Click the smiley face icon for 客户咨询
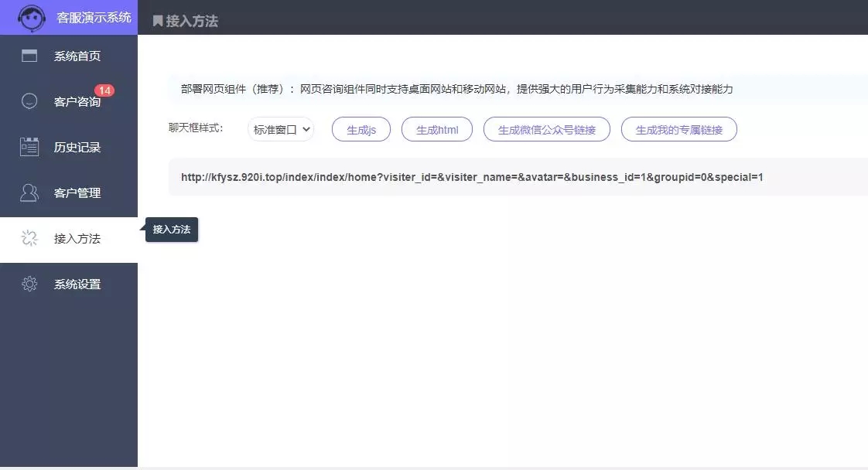 click(x=29, y=101)
